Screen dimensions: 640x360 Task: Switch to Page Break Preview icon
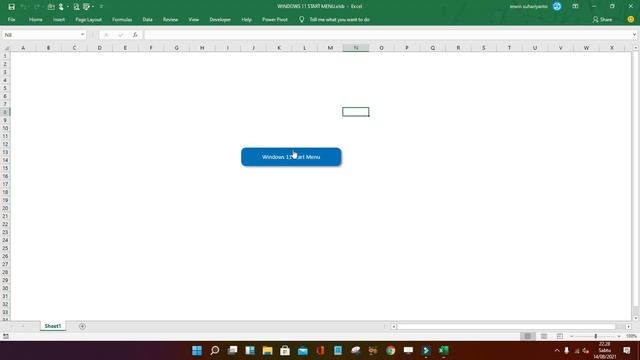click(x=560, y=336)
